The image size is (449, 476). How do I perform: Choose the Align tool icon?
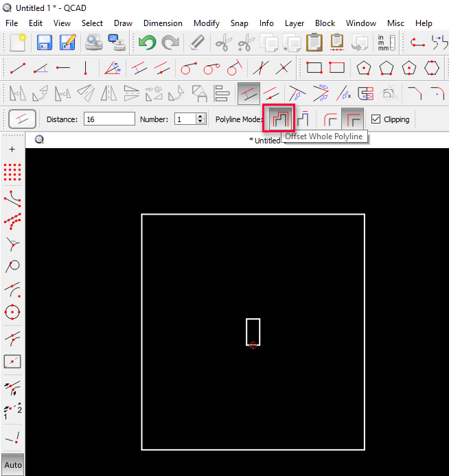tap(222, 93)
